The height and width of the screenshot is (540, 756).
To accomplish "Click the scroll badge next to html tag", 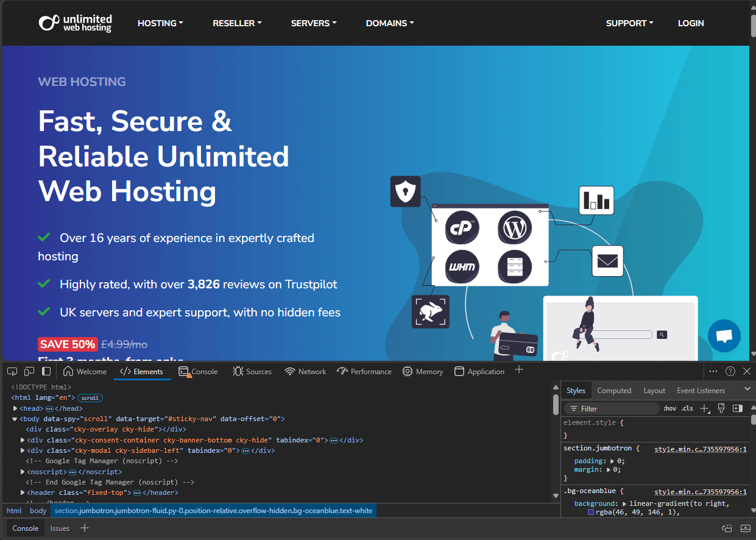I will 90,397.
